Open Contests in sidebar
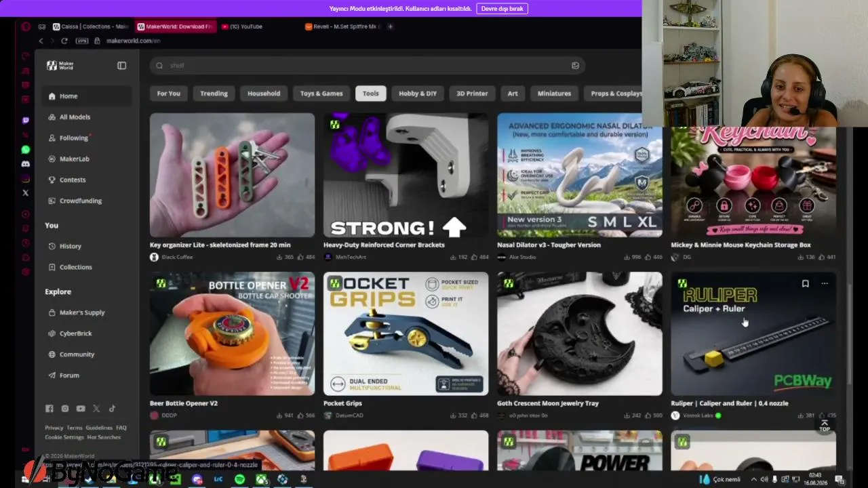868x488 pixels. point(87,180)
